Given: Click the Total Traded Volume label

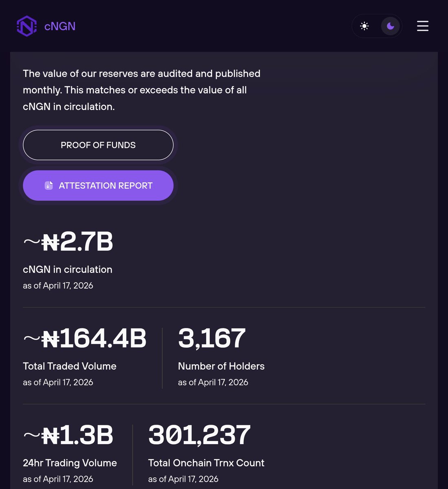Looking at the screenshot, I should [x=70, y=366].
